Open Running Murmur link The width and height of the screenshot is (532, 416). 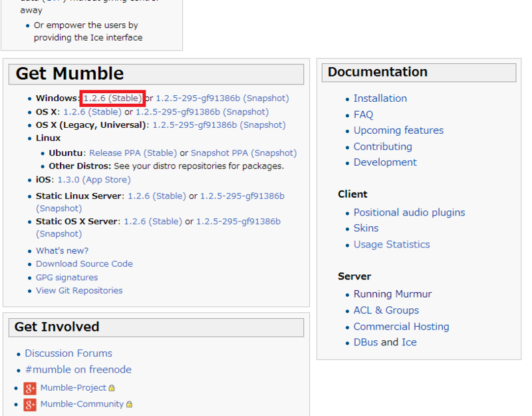[x=393, y=294]
